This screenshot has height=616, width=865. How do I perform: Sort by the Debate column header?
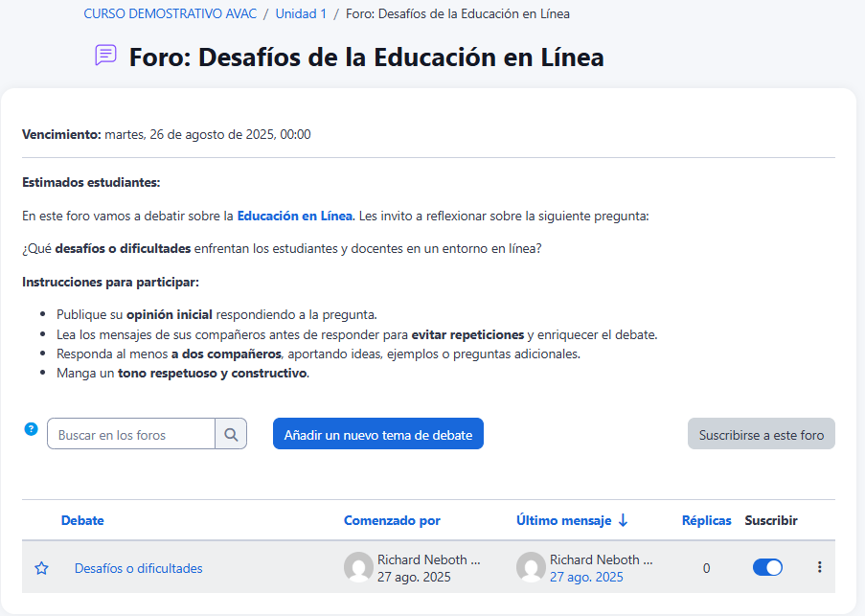point(82,520)
